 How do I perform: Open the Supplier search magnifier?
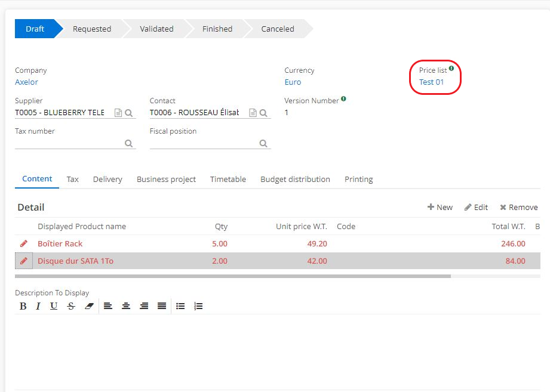(128, 113)
